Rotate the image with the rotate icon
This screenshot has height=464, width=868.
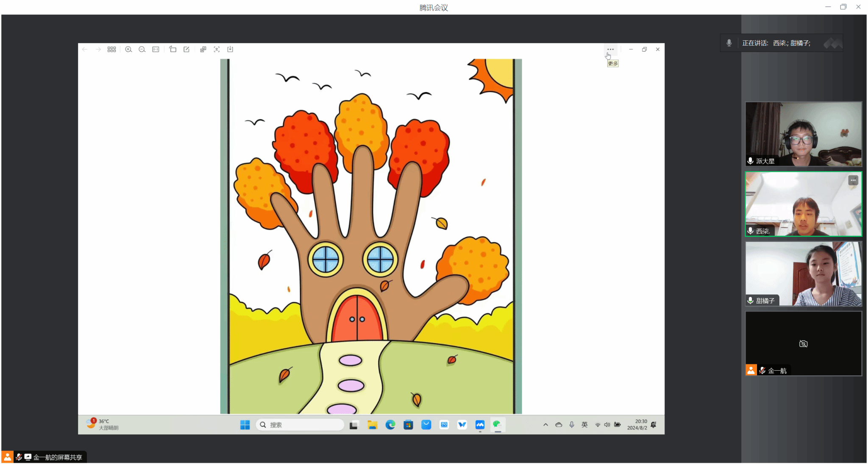coord(172,50)
